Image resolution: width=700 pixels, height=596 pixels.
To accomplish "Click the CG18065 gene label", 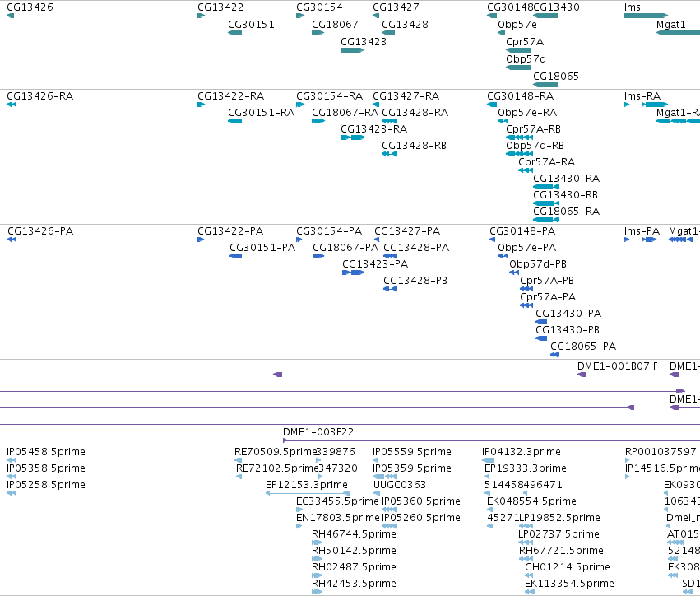I will click(556, 77).
